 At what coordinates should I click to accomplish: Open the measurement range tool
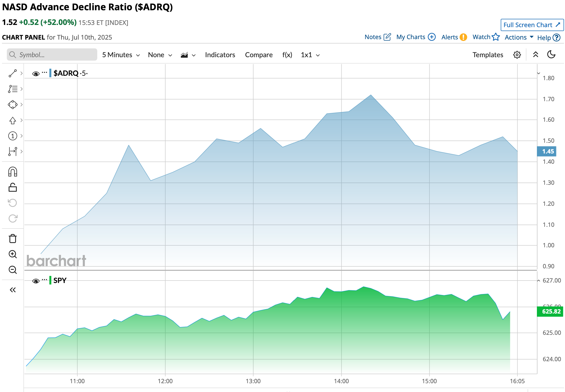click(x=12, y=152)
